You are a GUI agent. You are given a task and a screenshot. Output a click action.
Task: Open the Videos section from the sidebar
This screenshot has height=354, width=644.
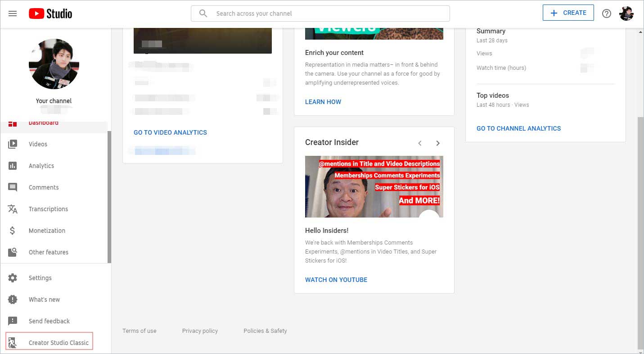tap(38, 144)
